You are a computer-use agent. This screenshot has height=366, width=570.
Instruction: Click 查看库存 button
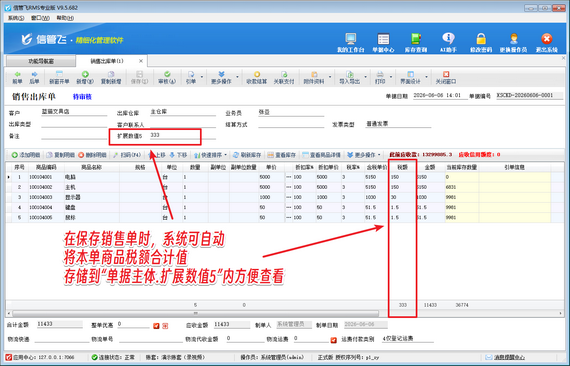282,155
